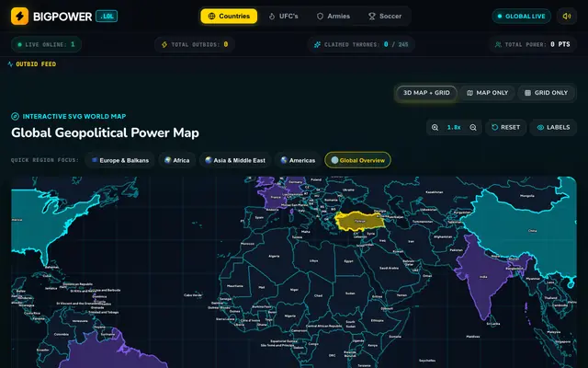588x368 pixels.
Task: Select Egypt on the map
Action: [349, 260]
